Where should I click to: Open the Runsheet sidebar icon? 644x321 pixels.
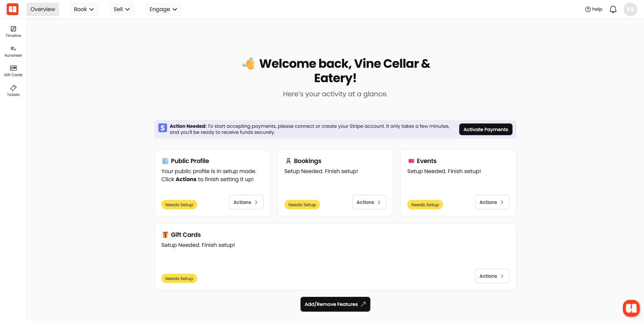tap(13, 51)
